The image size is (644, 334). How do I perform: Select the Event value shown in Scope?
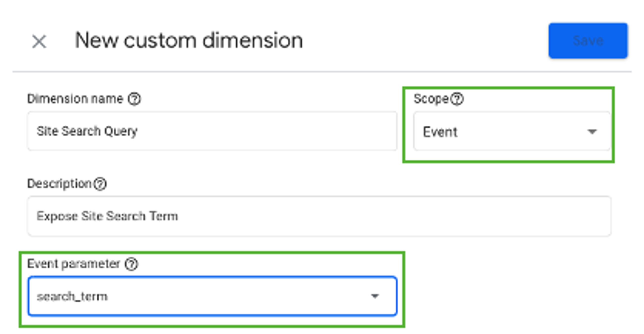click(x=440, y=132)
